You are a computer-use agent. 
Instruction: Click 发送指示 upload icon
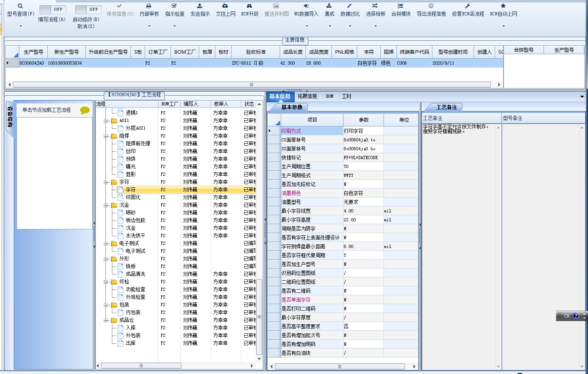(x=200, y=6)
